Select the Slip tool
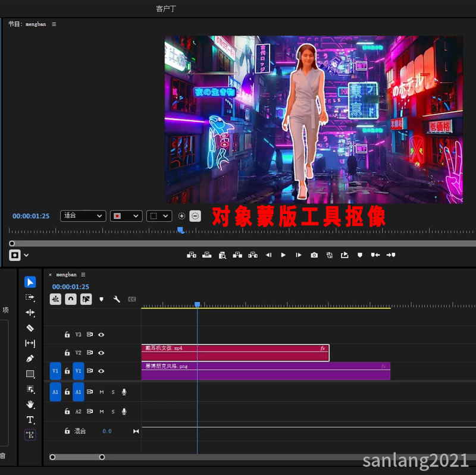This screenshot has height=475, width=476. [x=30, y=344]
